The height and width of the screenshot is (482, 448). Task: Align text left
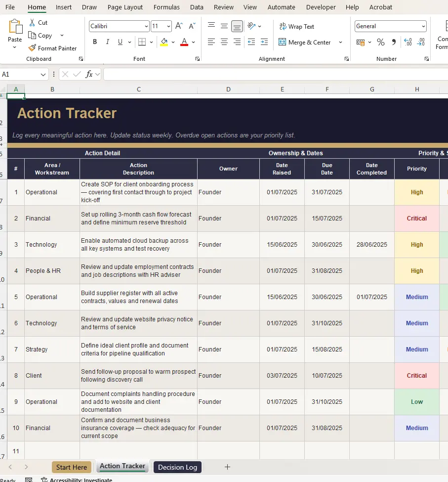(x=211, y=42)
